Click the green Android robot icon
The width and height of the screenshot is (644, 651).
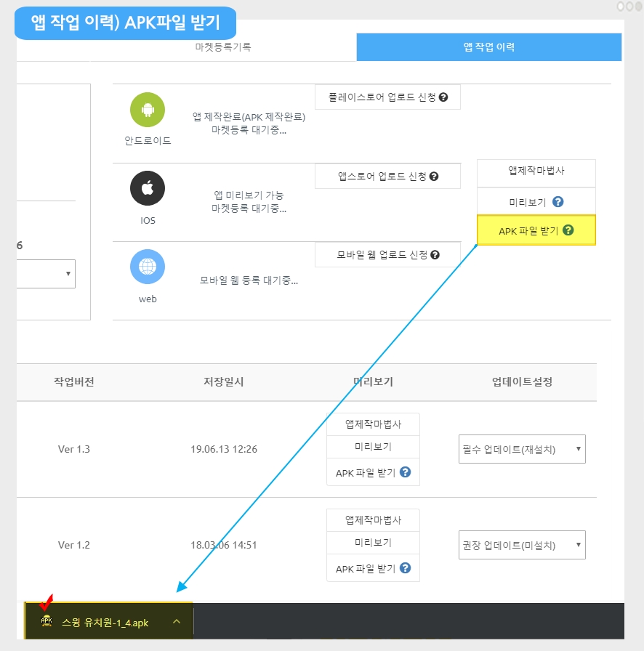[148, 110]
